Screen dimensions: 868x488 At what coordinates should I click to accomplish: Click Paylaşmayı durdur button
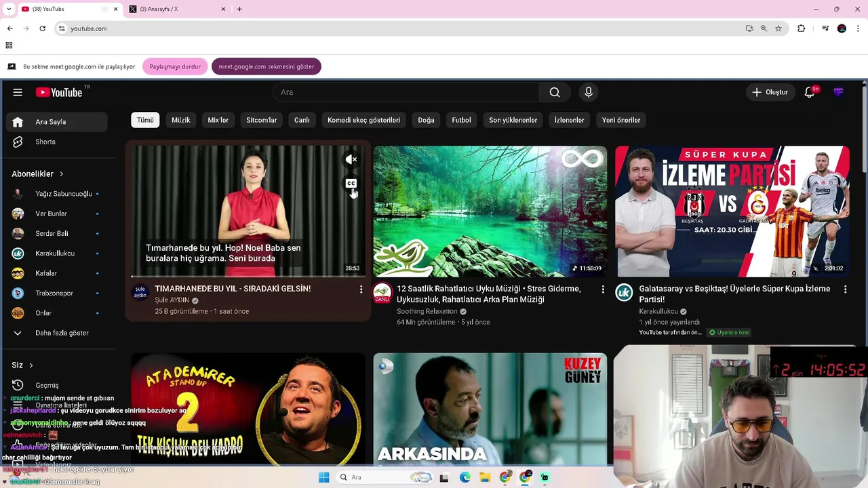(x=175, y=66)
